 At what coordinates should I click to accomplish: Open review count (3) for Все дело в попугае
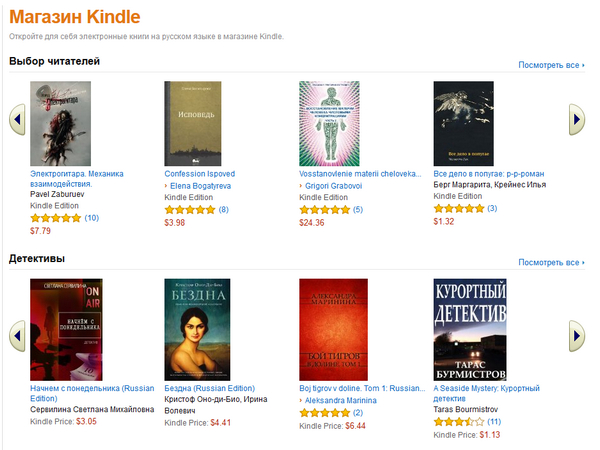(492, 208)
